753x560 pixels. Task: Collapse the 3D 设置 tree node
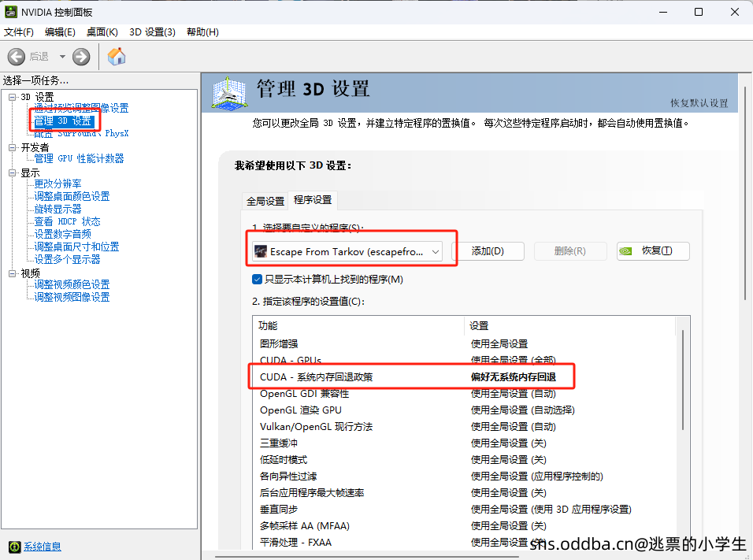(12, 97)
